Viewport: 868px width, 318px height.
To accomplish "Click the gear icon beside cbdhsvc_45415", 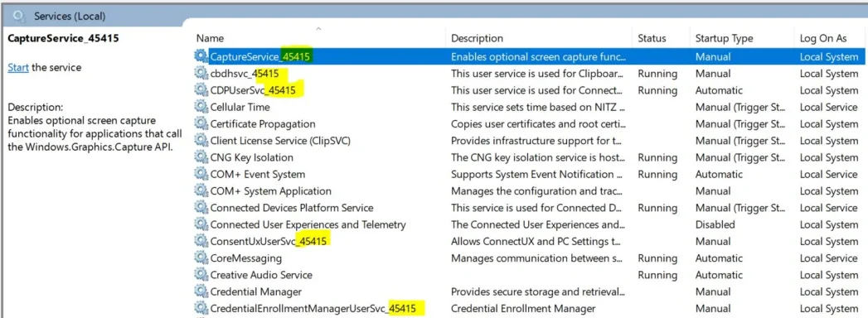I will click(x=201, y=73).
